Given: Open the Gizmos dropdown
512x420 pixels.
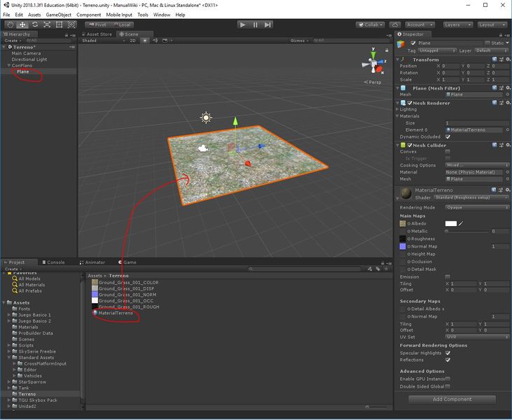Looking at the screenshot, I should 300,41.
